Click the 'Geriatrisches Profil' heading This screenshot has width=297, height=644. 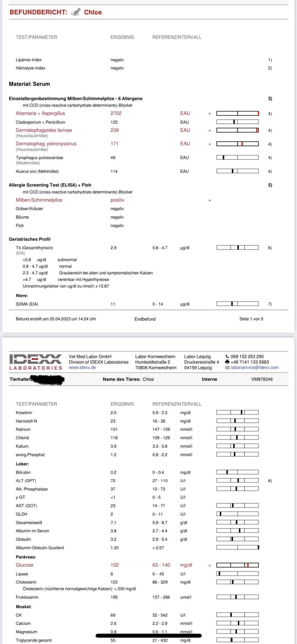tap(30, 239)
